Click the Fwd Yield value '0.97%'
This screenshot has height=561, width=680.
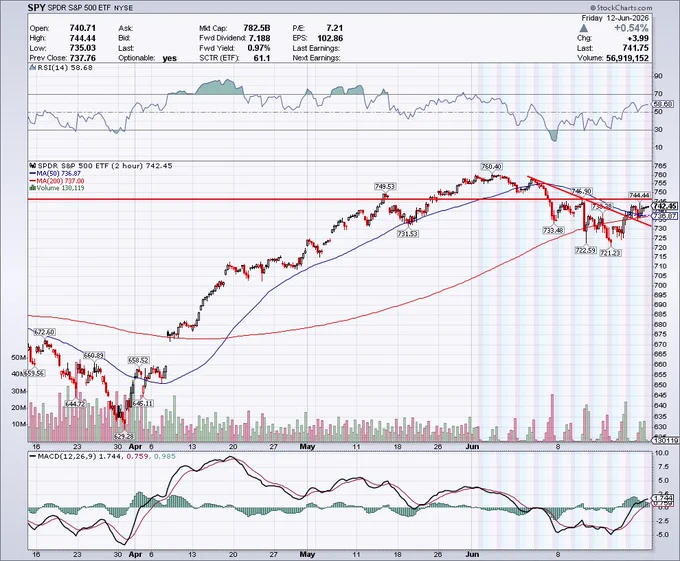(x=258, y=48)
